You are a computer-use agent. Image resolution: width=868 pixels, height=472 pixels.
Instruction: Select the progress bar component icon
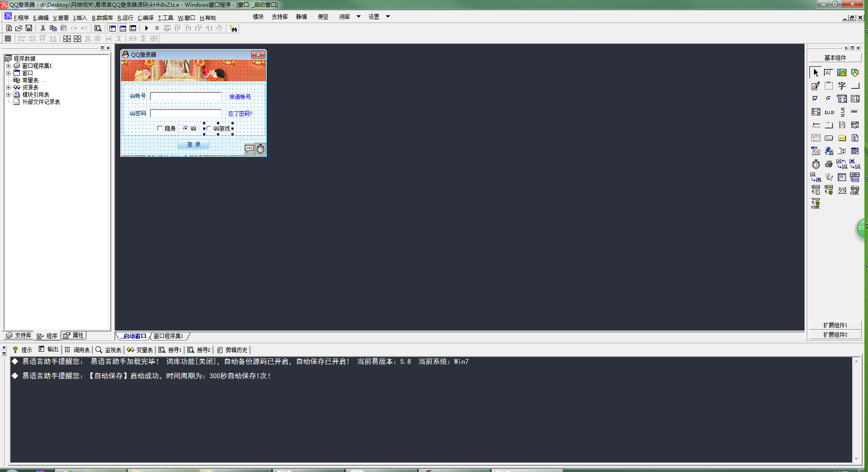point(854,112)
